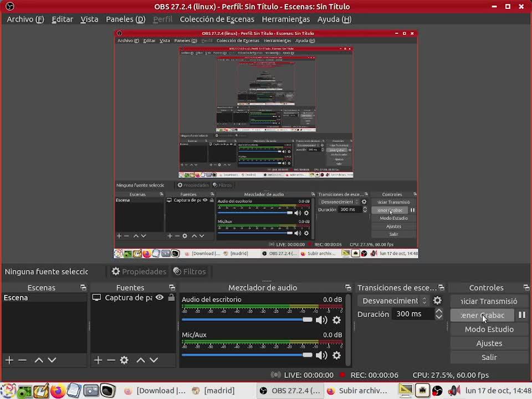
Task: Click the volume tray icon
Action: (454, 391)
